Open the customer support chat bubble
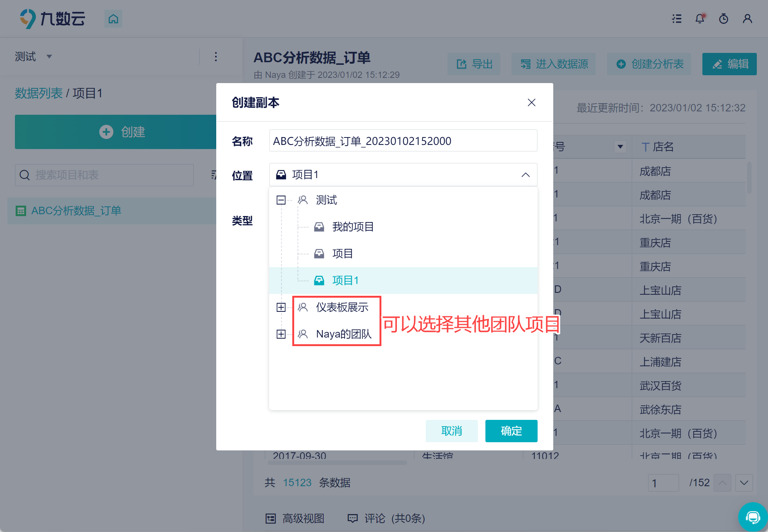 pos(753,517)
